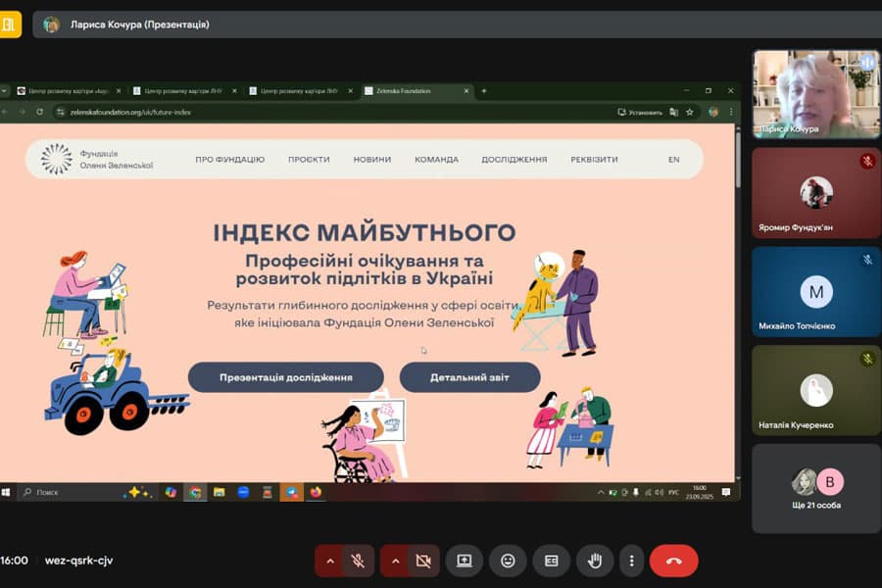Screen dimensions: 882x588
Task: Bookmark the page with the star icon
Action: [x=690, y=112]
